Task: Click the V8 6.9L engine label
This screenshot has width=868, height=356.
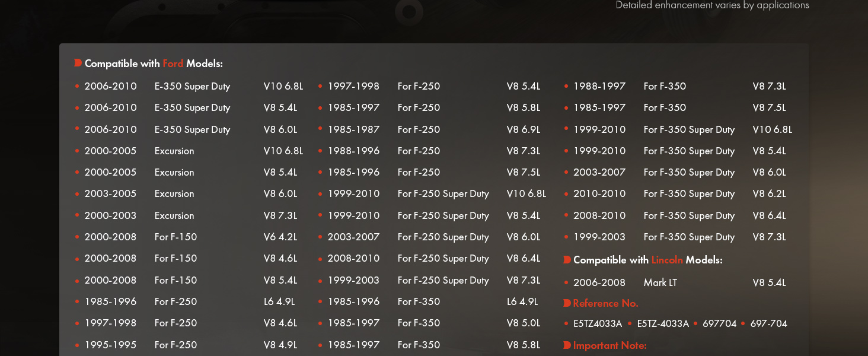Action: 524,129
